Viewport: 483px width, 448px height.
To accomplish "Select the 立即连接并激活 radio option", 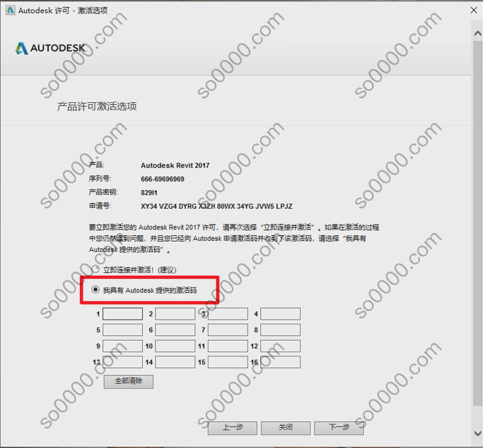I will (x=96, y=270).
